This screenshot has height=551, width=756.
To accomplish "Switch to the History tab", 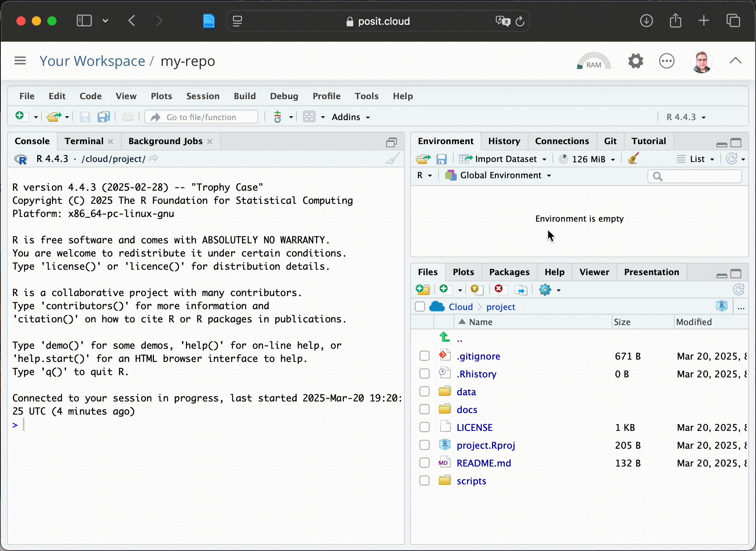I will [x=504, y=141].
